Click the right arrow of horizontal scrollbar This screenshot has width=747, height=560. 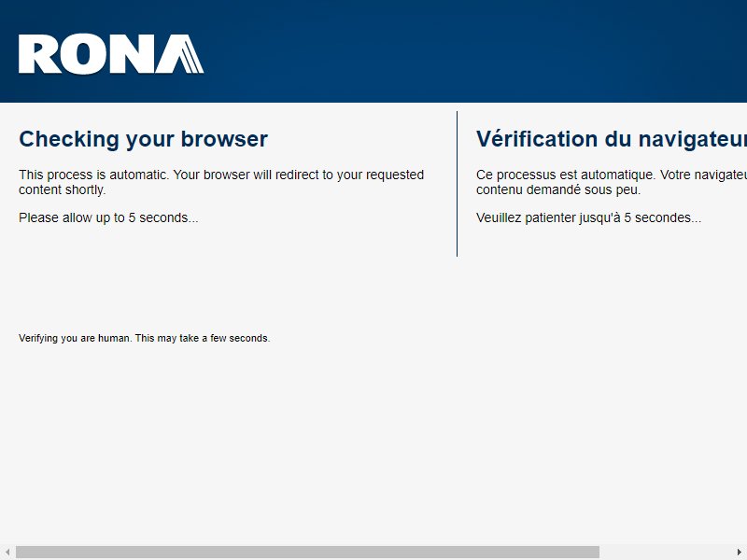point(740,553)
